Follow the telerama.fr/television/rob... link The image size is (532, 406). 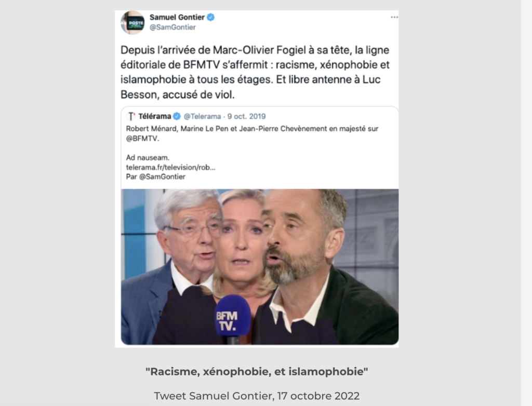click(170, 167)
